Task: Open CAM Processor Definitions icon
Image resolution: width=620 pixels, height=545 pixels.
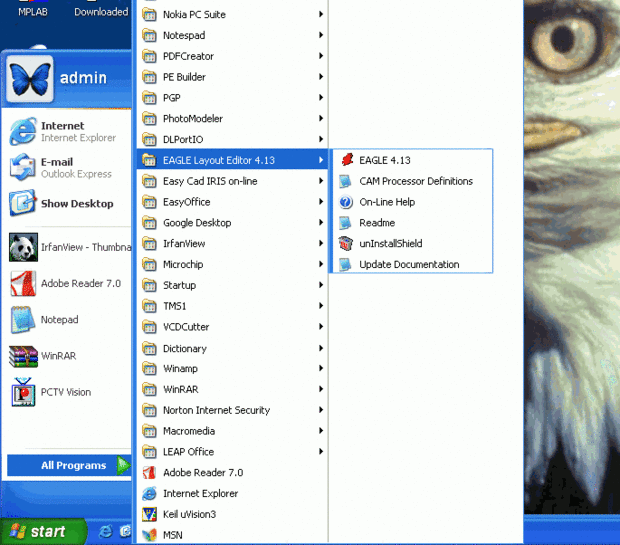Action: pyautogui.click(x=346, y=181)
